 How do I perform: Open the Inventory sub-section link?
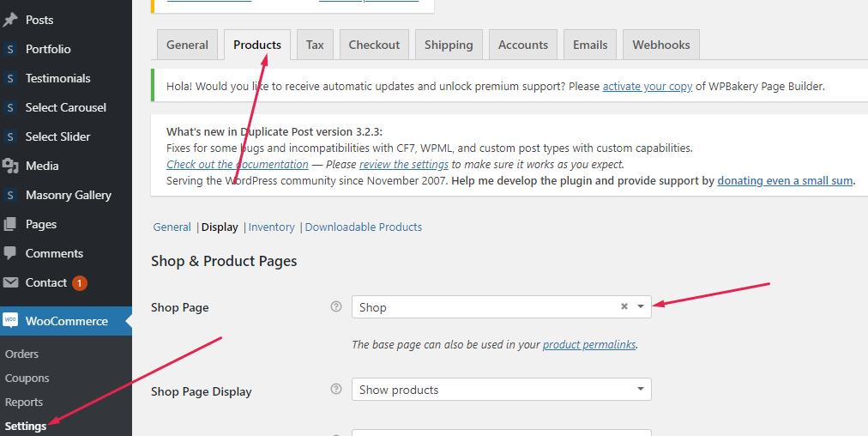[x=271, y=227]
